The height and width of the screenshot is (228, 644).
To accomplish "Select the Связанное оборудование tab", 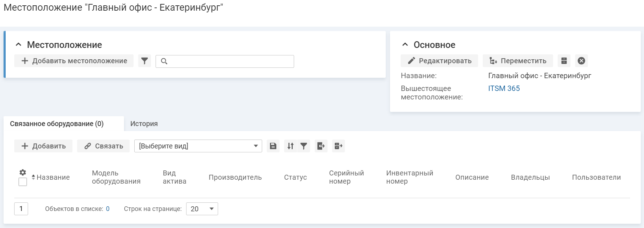I will tap(57, 124).
